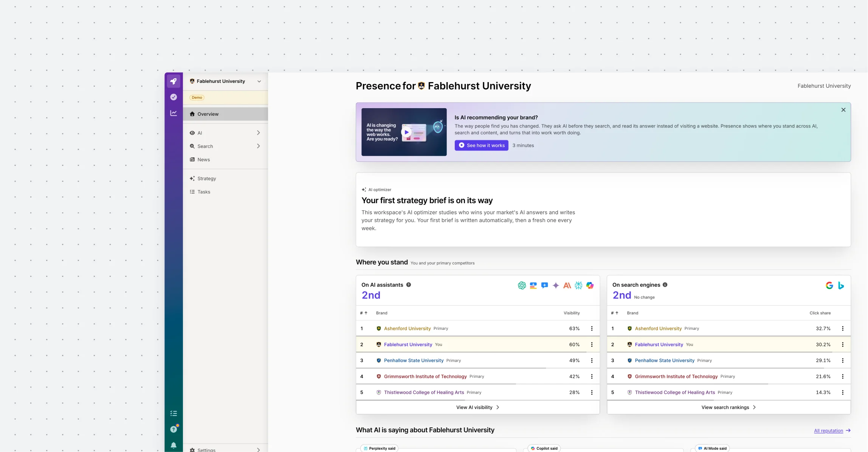Click the Click share column header
The image size is (868, 452).
pos(820,313)
